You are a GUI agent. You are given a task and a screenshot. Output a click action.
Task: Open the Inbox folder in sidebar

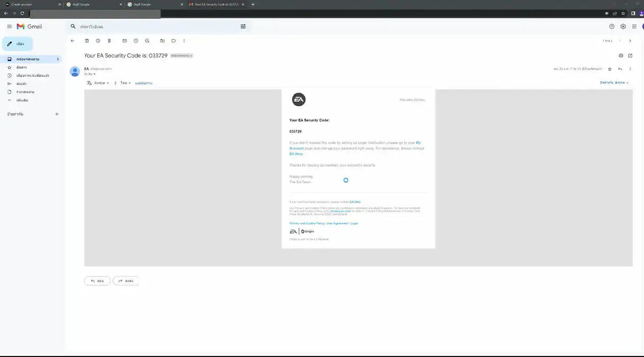coord(31,59)
